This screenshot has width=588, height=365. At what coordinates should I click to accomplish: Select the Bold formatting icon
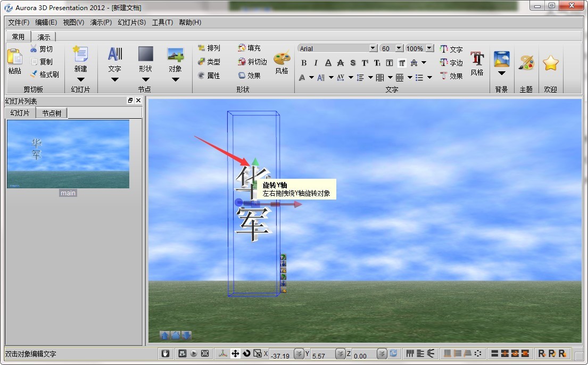point(303,62)
